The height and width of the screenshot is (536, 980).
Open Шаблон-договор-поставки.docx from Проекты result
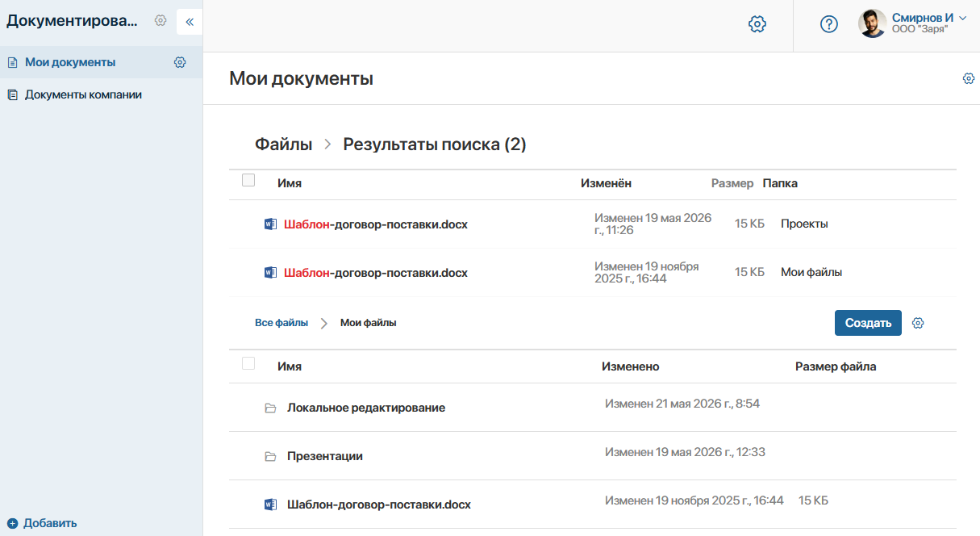[x=376, y=224]
